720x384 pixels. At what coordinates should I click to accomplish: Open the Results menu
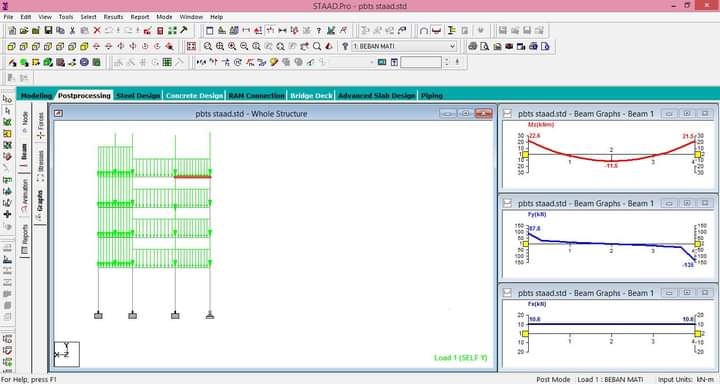[x=113, y=17]
